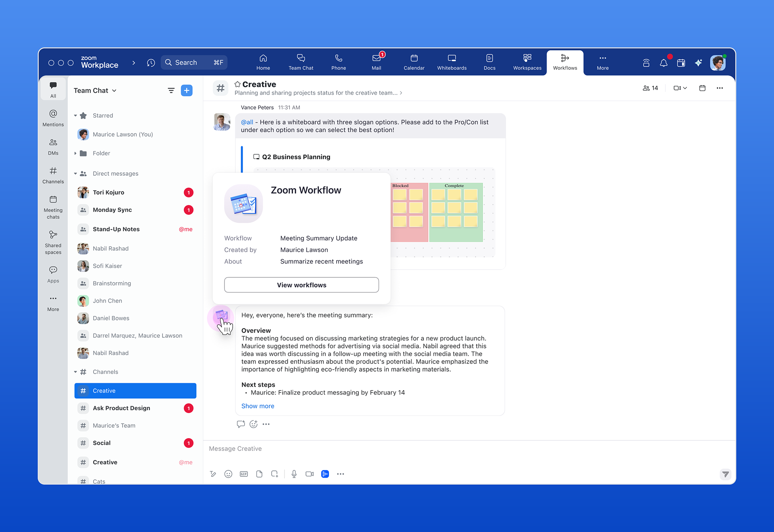
Task: Collapse the Direct messages section
Action: pos(75,174)
